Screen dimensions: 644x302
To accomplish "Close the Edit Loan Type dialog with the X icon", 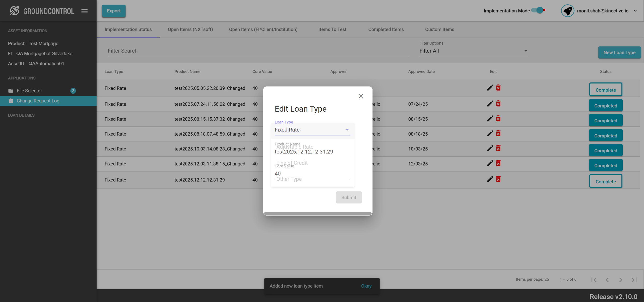I will pos(361,96).
